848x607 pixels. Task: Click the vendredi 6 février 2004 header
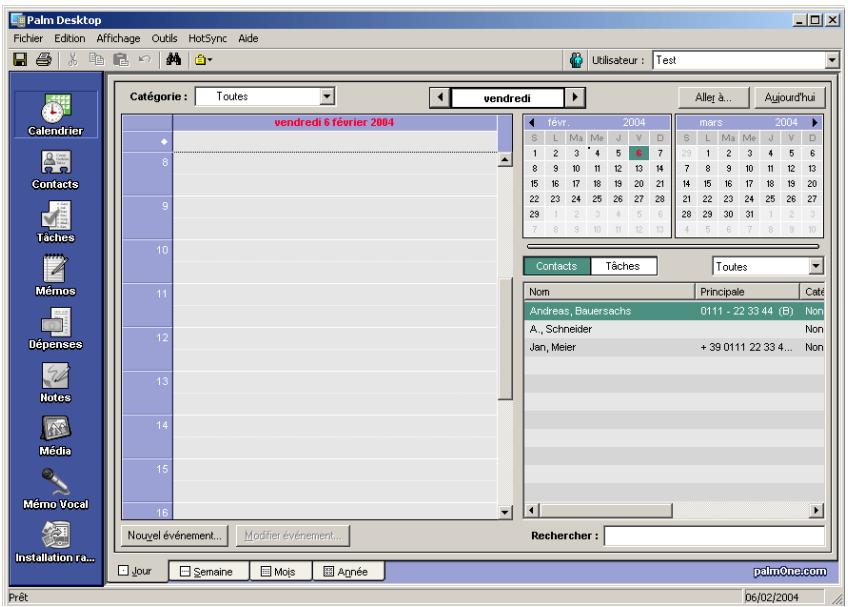click(334, 122)
